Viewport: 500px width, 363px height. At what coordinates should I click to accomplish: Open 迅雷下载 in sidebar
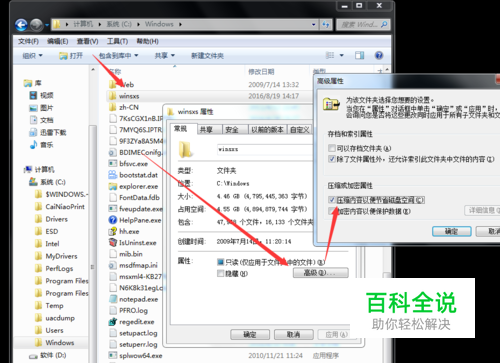tap(48, 132)
